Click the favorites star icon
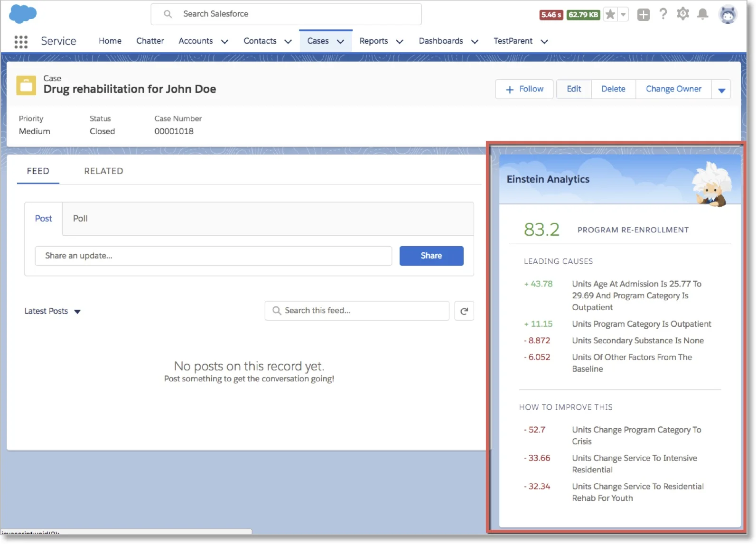This screenshot has height=544, width=756. [x=610, y=15]
